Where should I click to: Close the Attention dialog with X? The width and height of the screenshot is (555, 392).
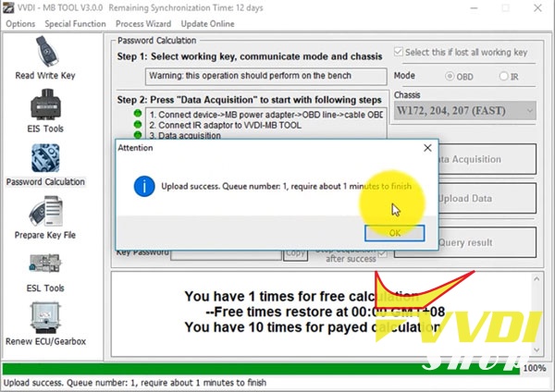(x=427, y=148)
